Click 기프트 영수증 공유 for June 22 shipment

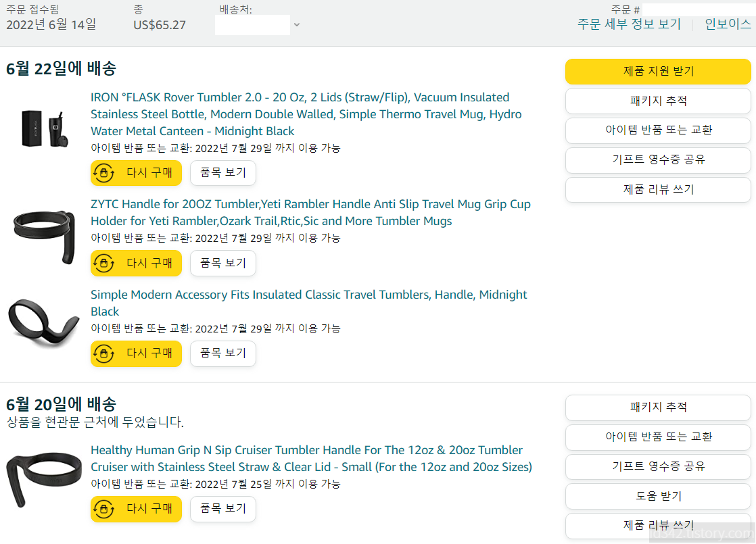(x=658, y=160)
